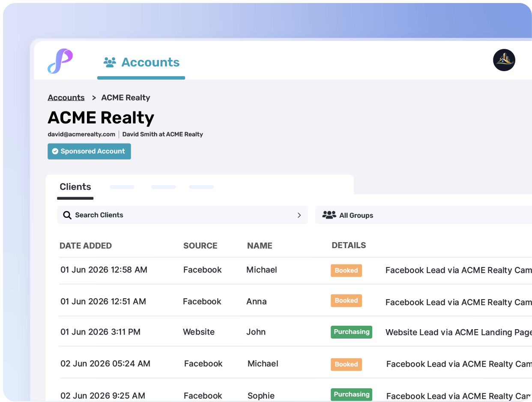Click the Purchasing status badge for John
Viewport: 532px width, 402px height.
tap(351, 332)
